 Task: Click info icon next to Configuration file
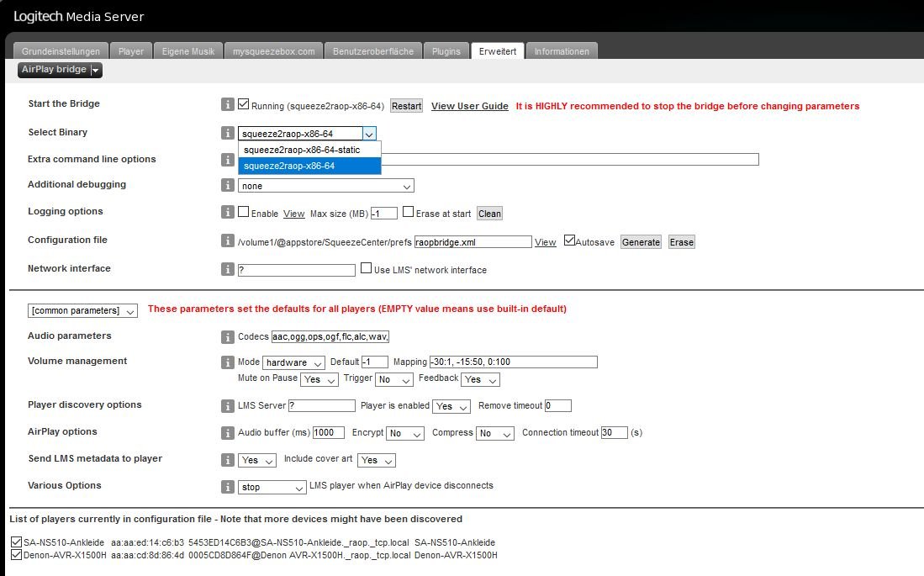click(x=227, y=241)
